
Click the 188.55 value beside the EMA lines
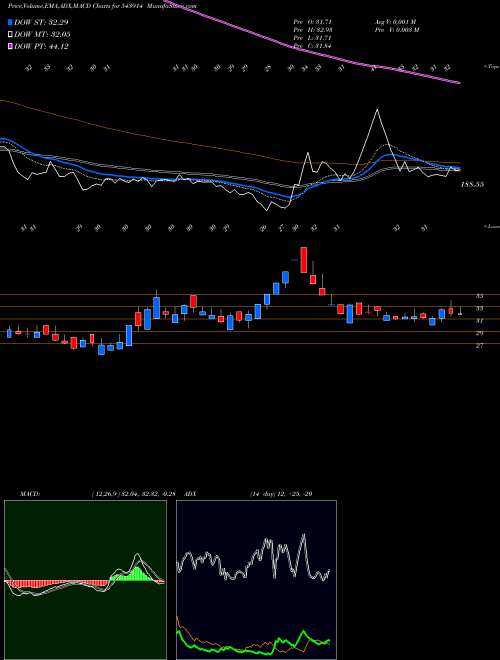(x=472, y=184)
